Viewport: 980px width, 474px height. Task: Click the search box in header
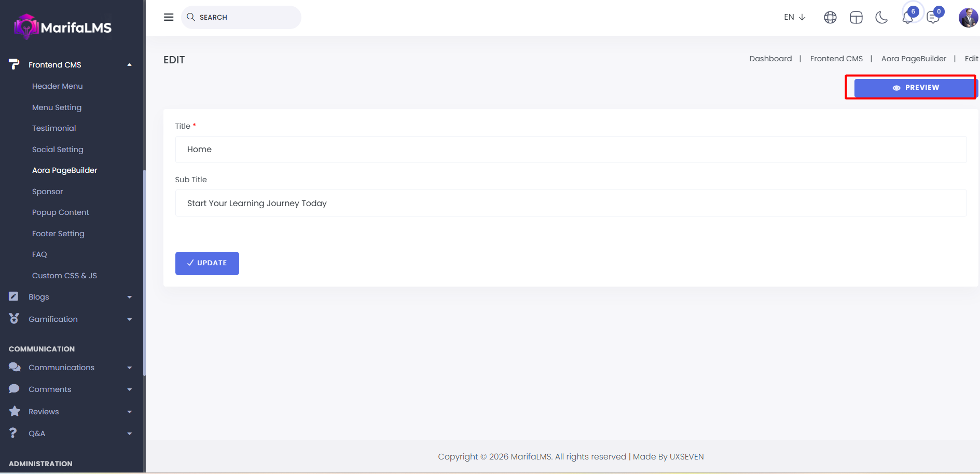pos(241,17)
